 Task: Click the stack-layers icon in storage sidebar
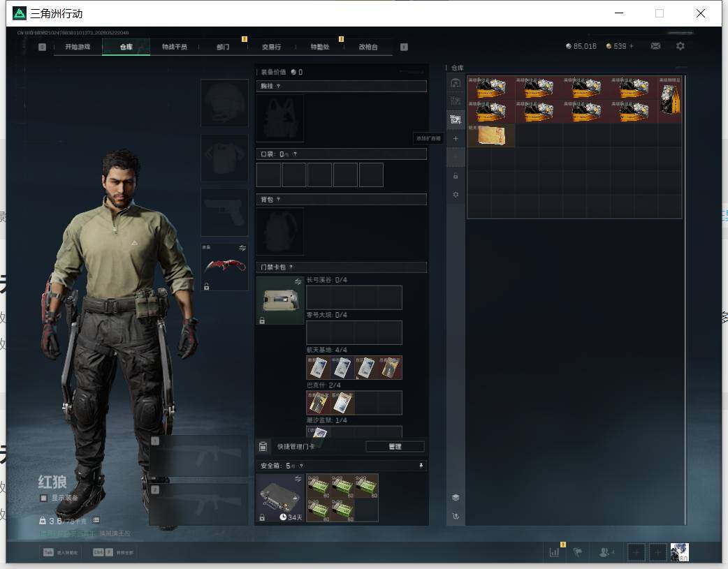[x=456, y=498]
